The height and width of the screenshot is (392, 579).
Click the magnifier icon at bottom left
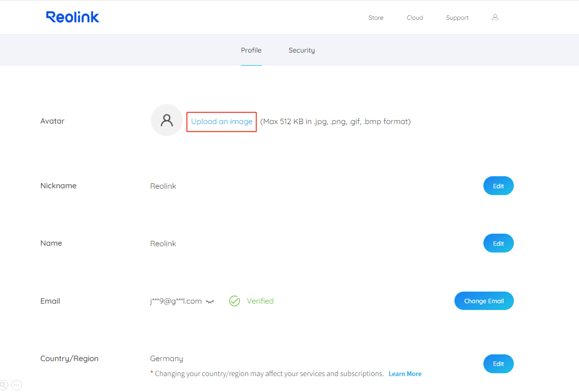click(x=3, y=385)
